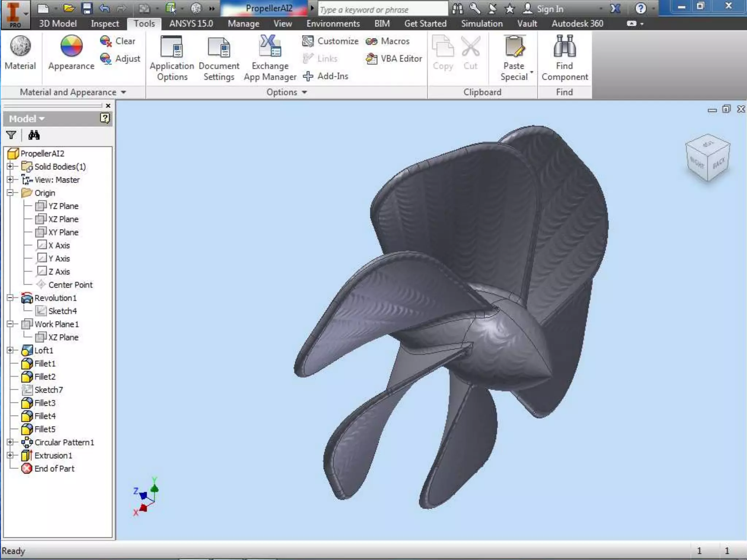Open the Material browser icon
747x560 pixels.
[x=20, y=47]
